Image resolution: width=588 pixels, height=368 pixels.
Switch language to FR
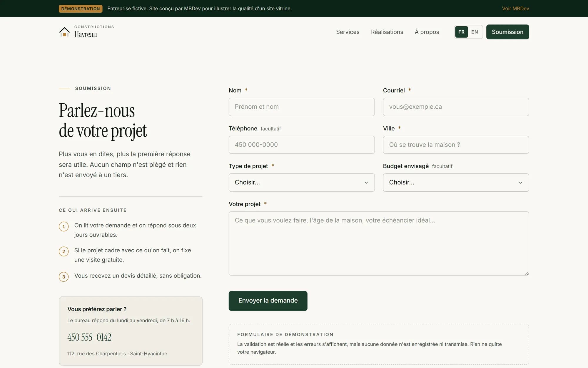(461, 32)
